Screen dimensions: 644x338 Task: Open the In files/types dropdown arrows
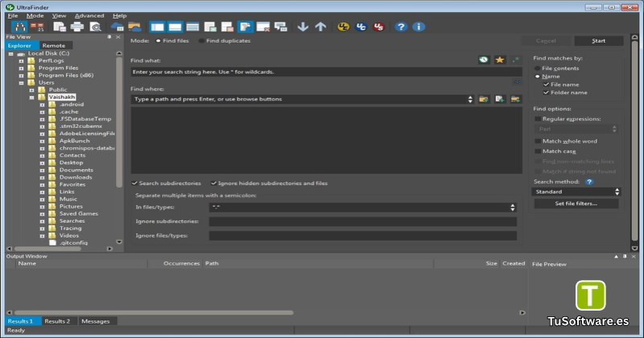pyautogui.click(x=513, y=208)
